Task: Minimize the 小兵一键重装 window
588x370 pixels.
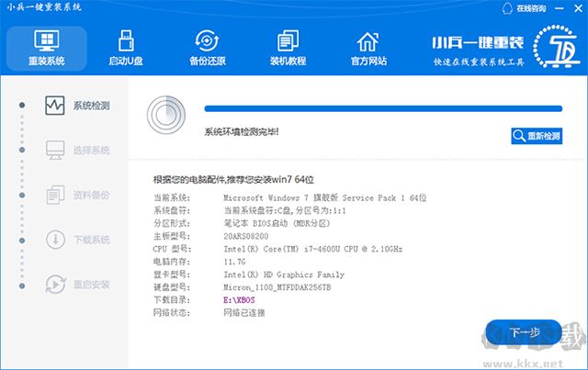Action: 560,8
